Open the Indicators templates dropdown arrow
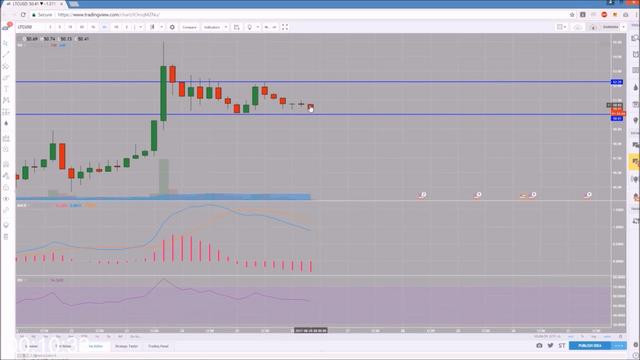 pos(226,27)
